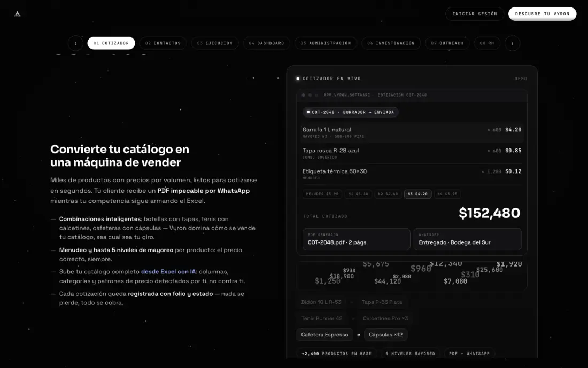Follow the 'desde Excel con IA' link
Viewport: 588px width, 368px height.
[168, 272]
